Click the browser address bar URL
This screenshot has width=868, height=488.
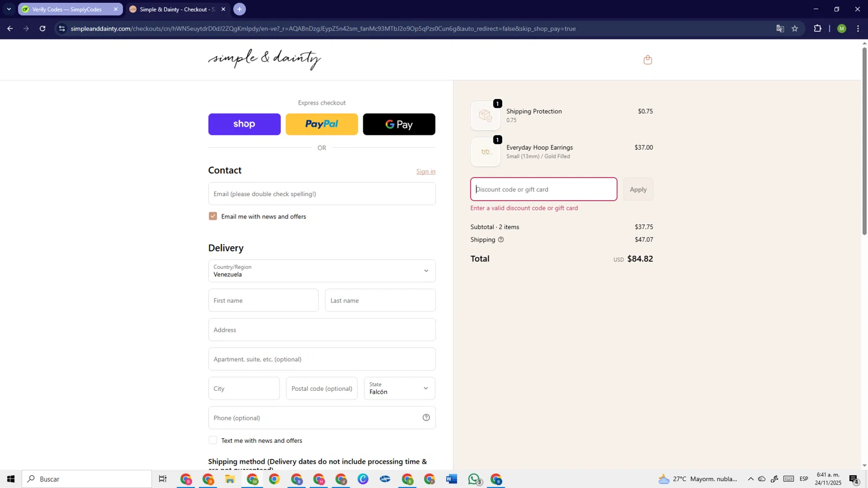click(x=323, y=28)
